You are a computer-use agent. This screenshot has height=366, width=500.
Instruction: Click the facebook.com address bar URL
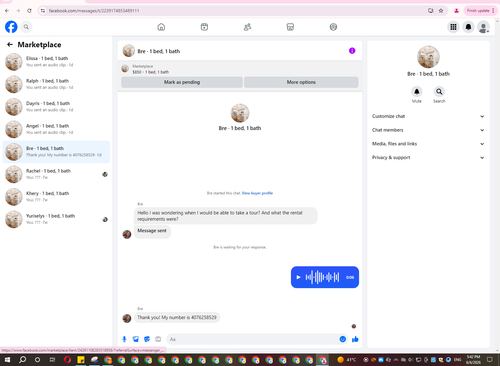pos(94,11)
